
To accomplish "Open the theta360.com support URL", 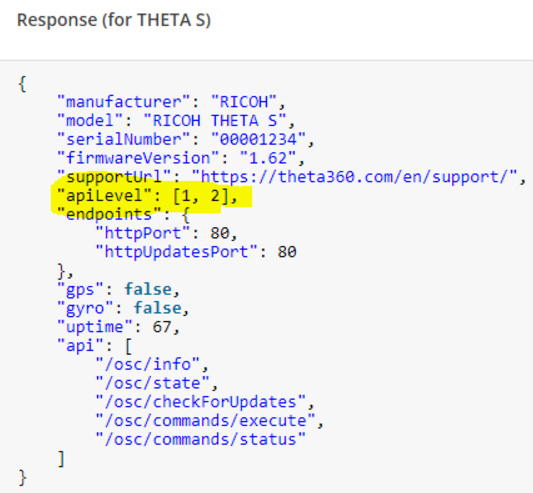I will (x=354, y=177).
